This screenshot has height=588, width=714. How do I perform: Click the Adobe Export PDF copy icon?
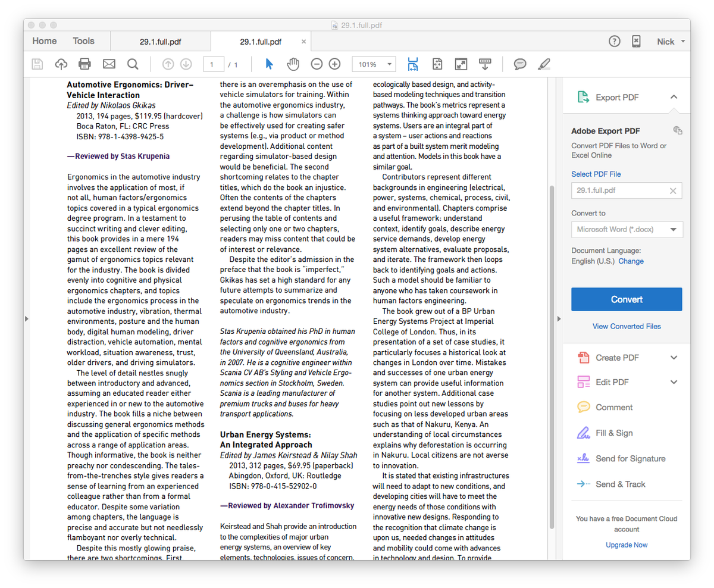click(678, 130)
